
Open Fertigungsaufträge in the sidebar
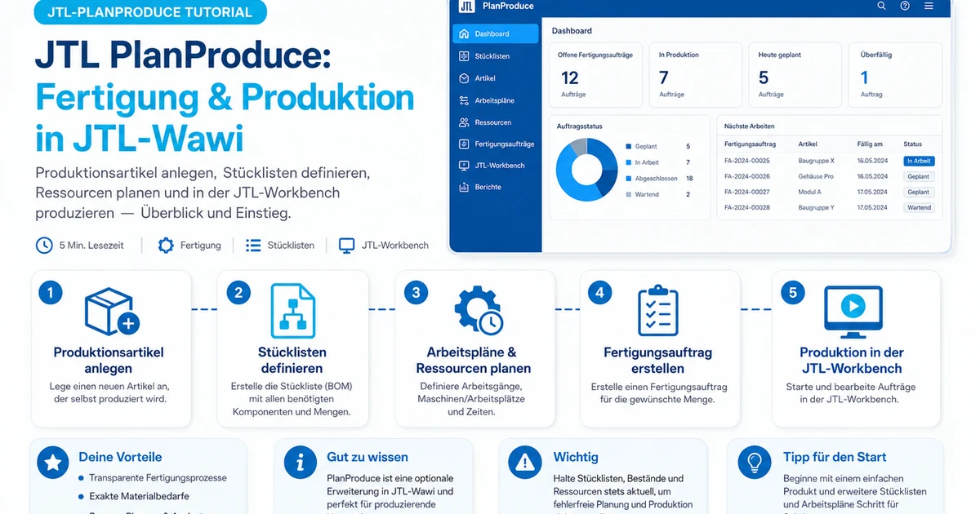[x=495, y=144]
